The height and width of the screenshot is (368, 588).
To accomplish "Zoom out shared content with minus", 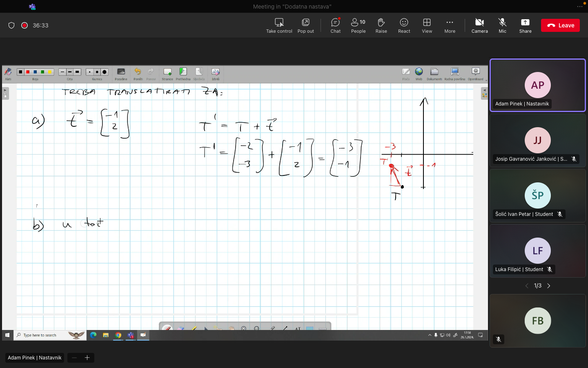I will click(x=74, y=358).
